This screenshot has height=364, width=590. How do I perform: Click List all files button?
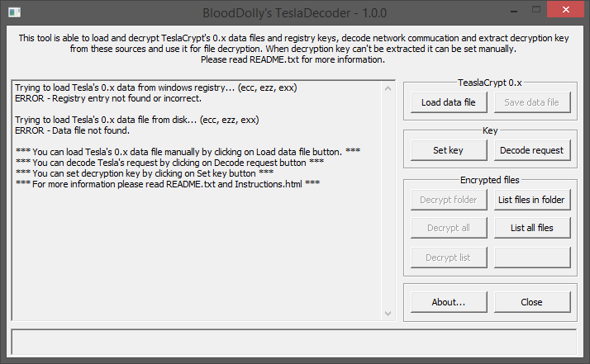pyautogui.click(x=531, y=228)
